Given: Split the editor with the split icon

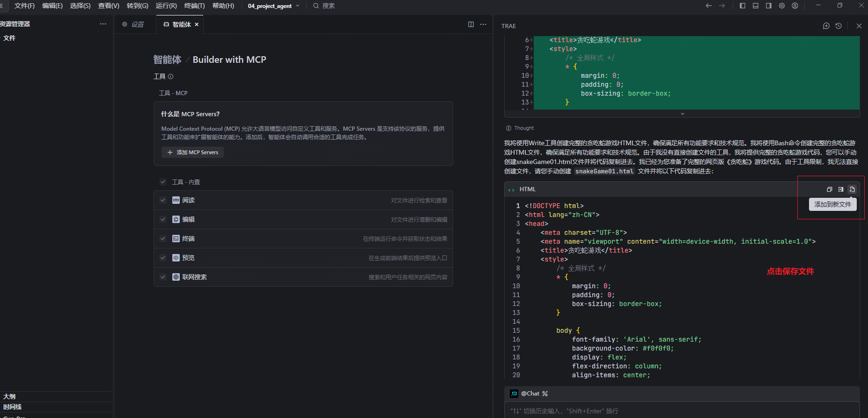Looking at the screenshot, I should 471,24.
